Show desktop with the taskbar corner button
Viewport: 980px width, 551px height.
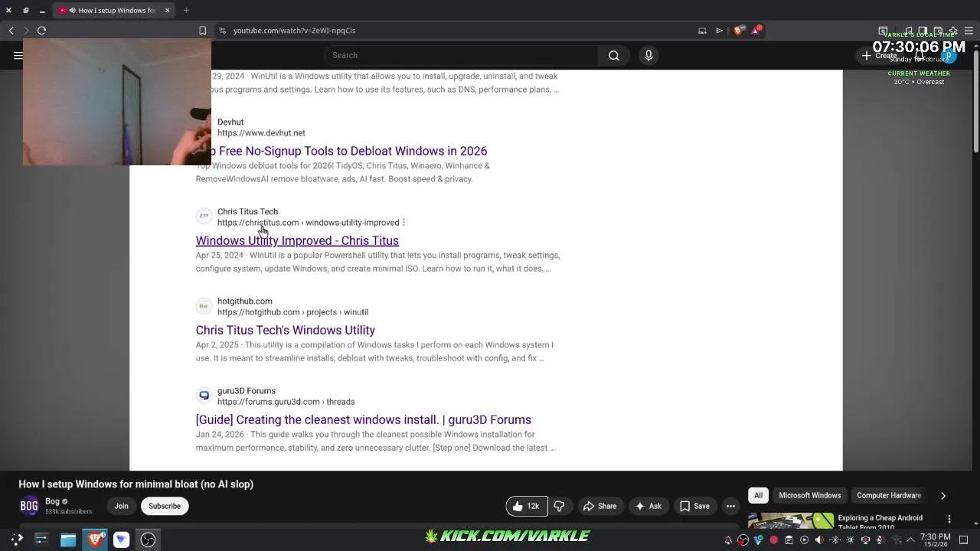(964, 540)
